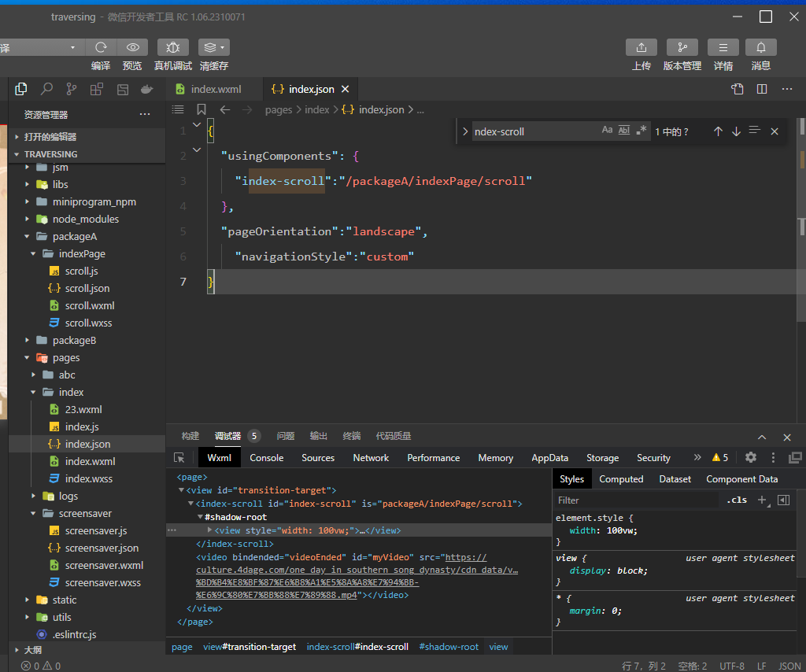Toggle .cls class editor in Styles
Image resolution: width=806 pixels, height=672 pixels.
click(x=736, y=500)
